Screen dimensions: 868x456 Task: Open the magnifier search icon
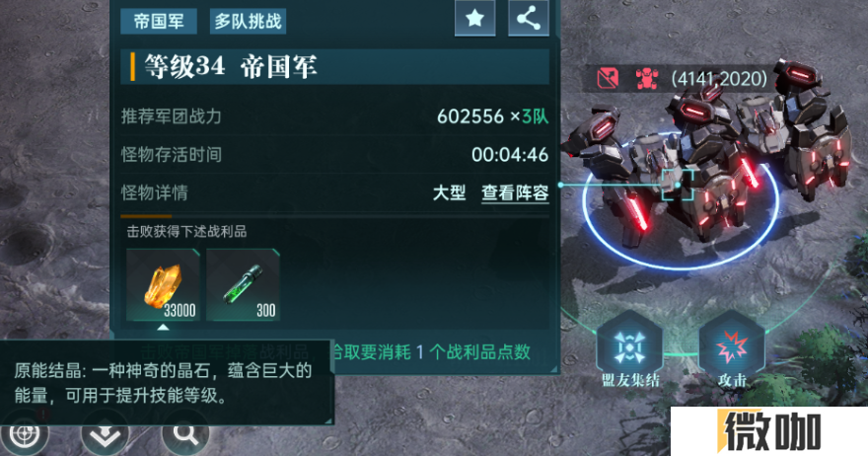click(185, 435)
